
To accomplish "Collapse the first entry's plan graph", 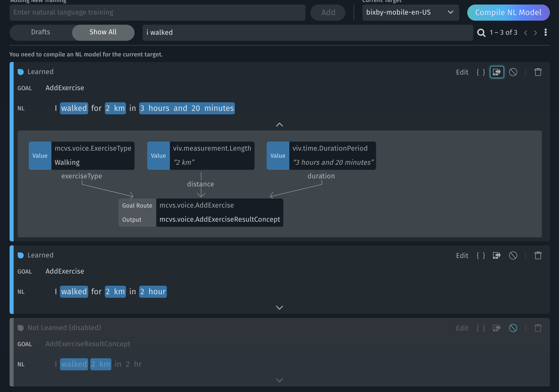I will pos(279,125).
